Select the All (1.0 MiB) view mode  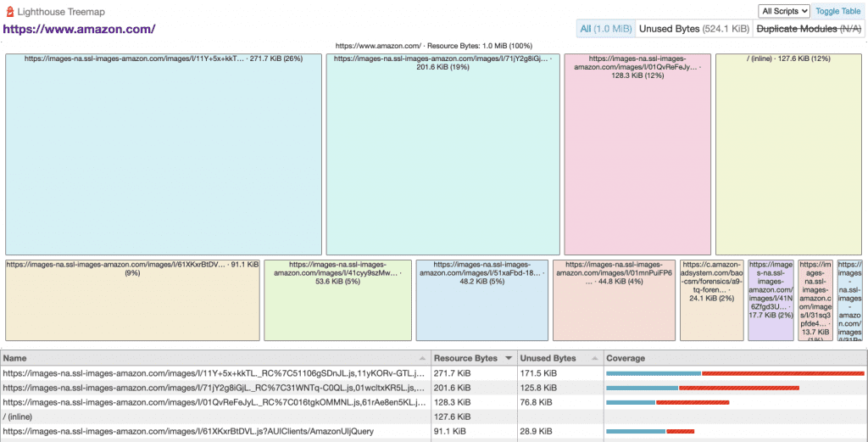click(x=605, y=29)
